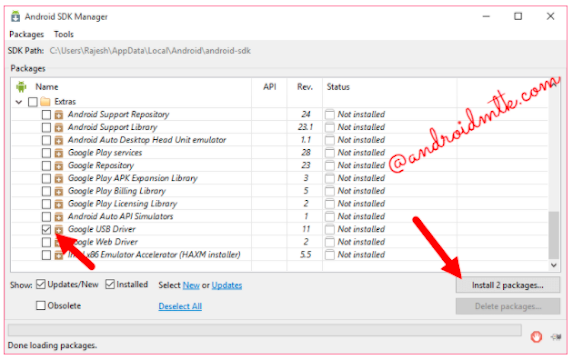This screenshot has height=360, width=573.
Task: Tick Android Auto Desktop Head Unit emulator checkbox
Action: (x=46, y=140)
